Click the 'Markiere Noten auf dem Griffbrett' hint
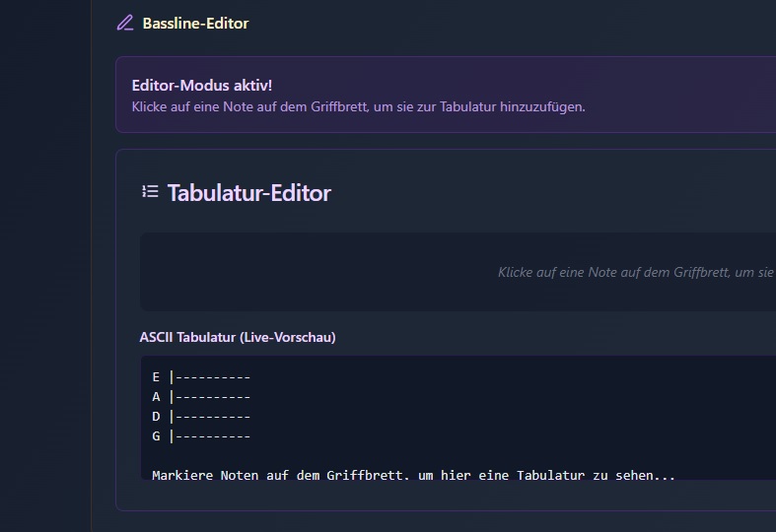776x532 pixels. click(413, 475)
